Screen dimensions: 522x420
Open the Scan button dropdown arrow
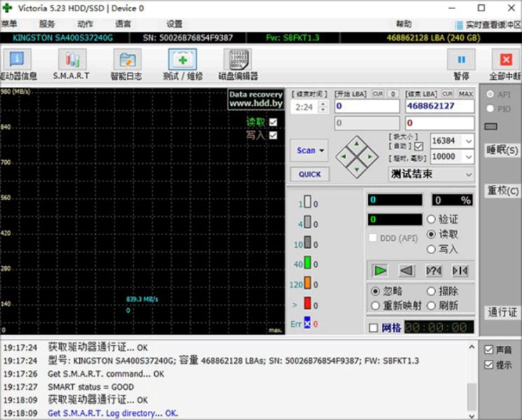pos(322,150)
